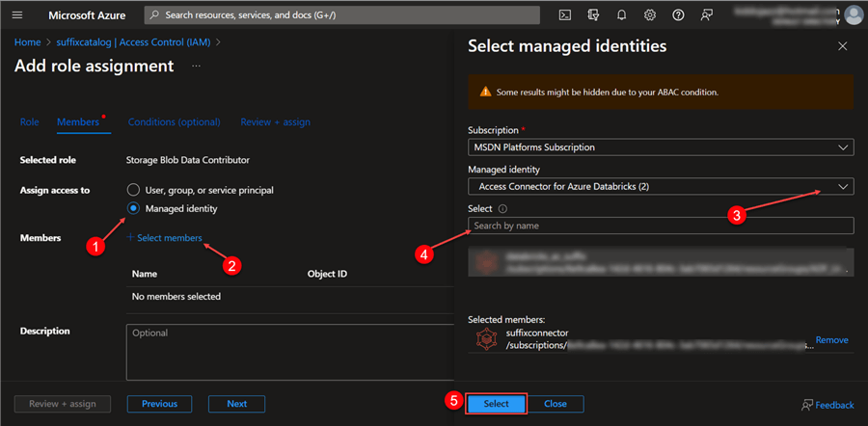Expand the Subscription dropdown
The width and height of the screenshot is (868, 426).
tap(660, 147)
